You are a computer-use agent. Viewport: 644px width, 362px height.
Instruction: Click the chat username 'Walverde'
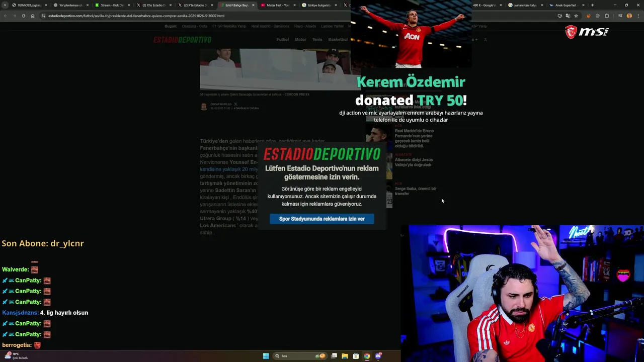(16, 269)
